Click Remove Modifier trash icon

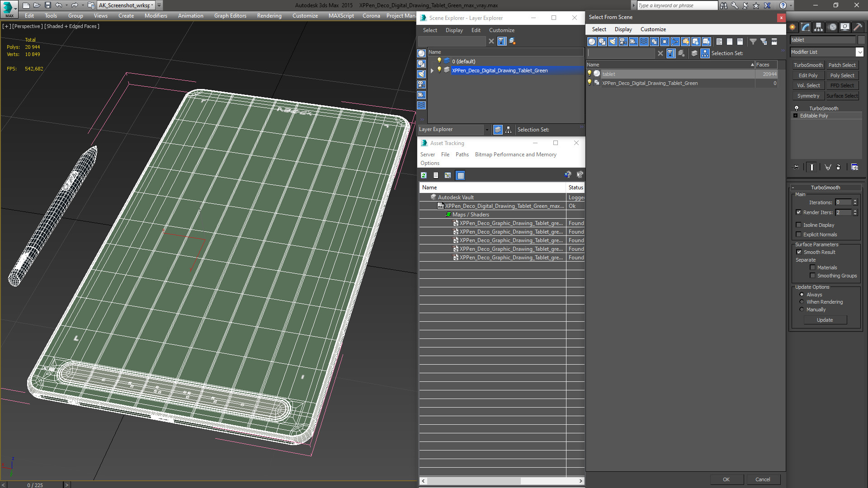point(839,167)
